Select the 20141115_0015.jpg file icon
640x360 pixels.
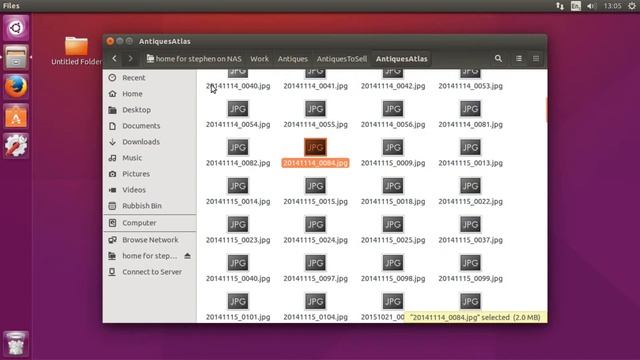point(315,186)
